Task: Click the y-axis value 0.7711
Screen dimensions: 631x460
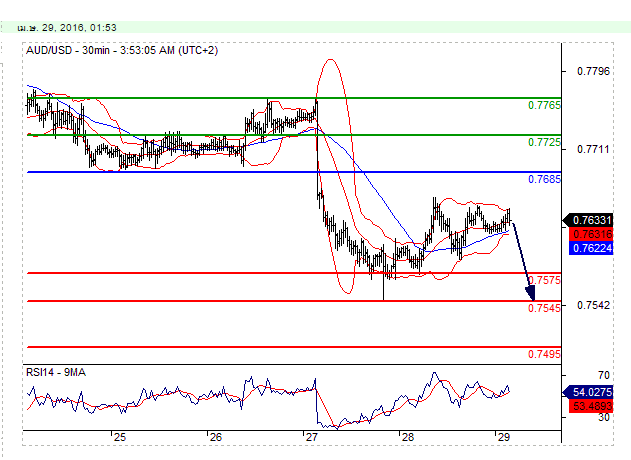Action: (594, 149)
